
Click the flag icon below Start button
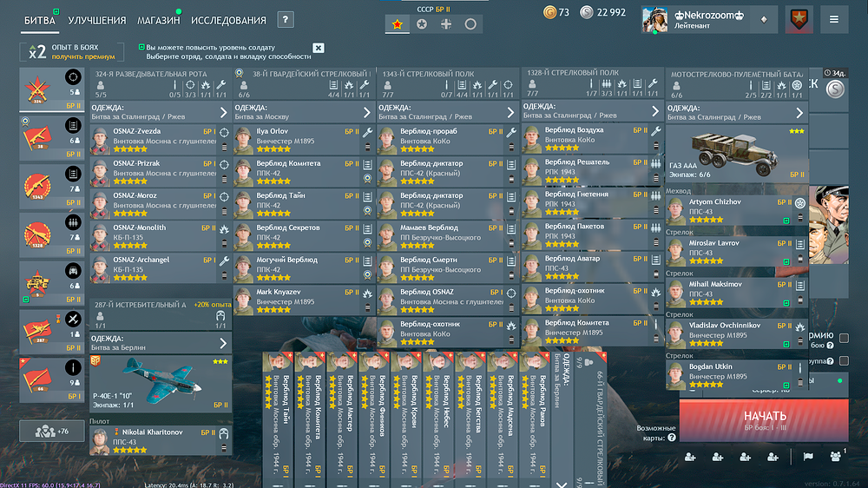[x=807, y=457]
